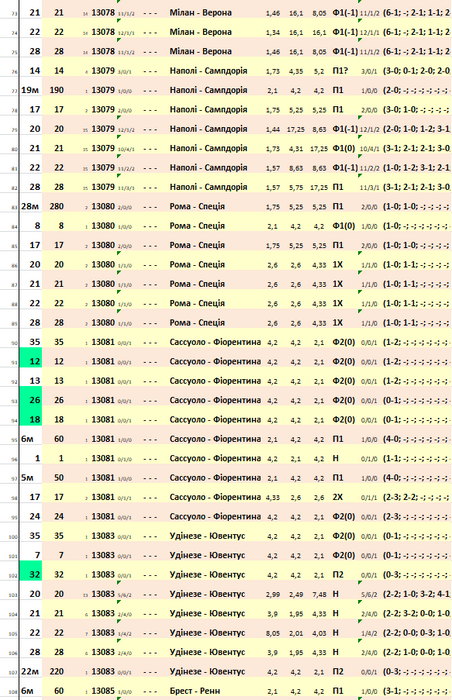
Task: Select the "Наполі - Сампдорія" cell in row 79
Action: (x=208, y=129)
